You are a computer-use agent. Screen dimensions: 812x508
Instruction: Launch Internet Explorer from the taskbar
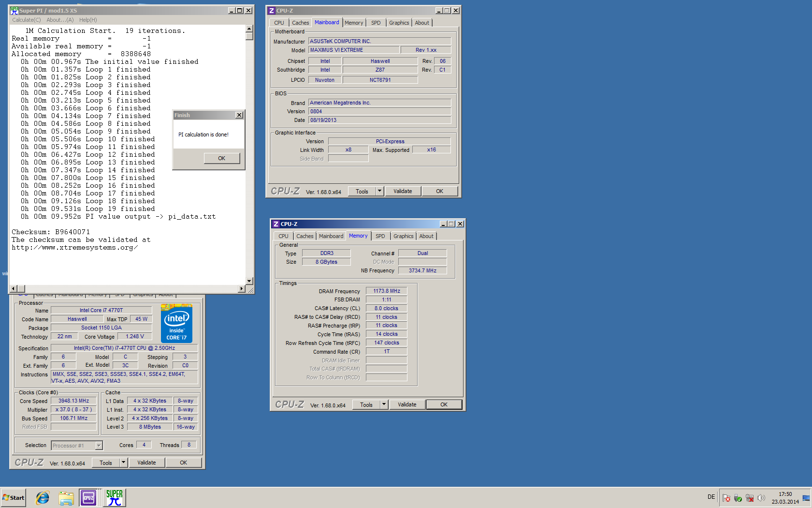[x=43, y=497]
